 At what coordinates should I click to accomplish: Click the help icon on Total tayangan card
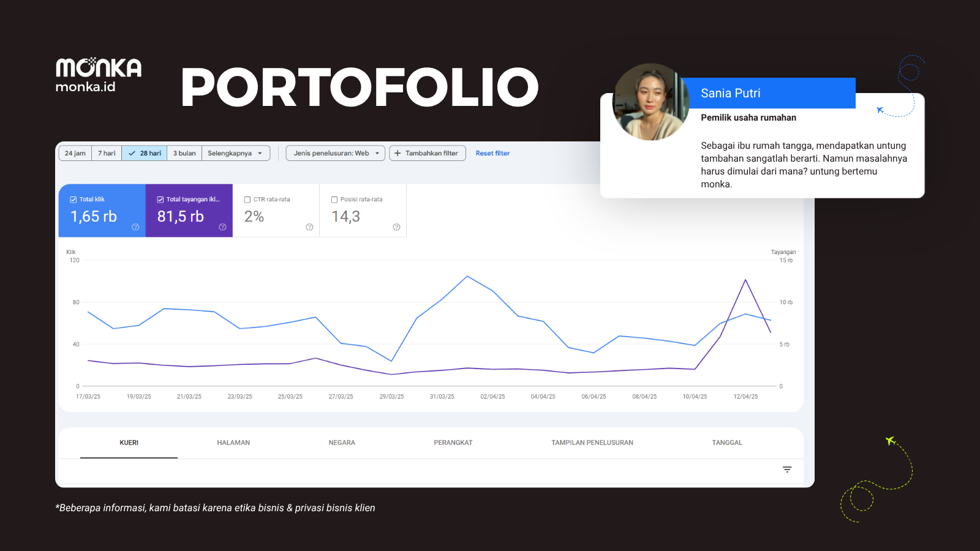(222, 227)
